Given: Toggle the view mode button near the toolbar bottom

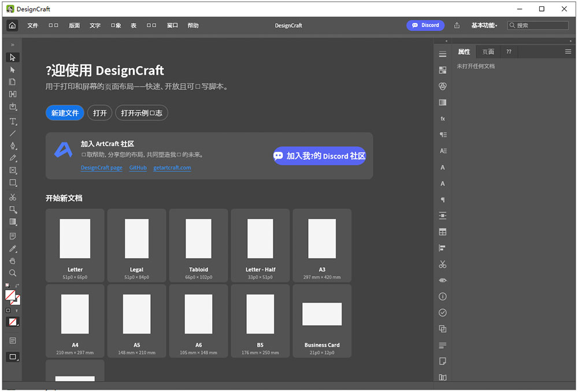Looking at the screenshot, I should (13, 341).
